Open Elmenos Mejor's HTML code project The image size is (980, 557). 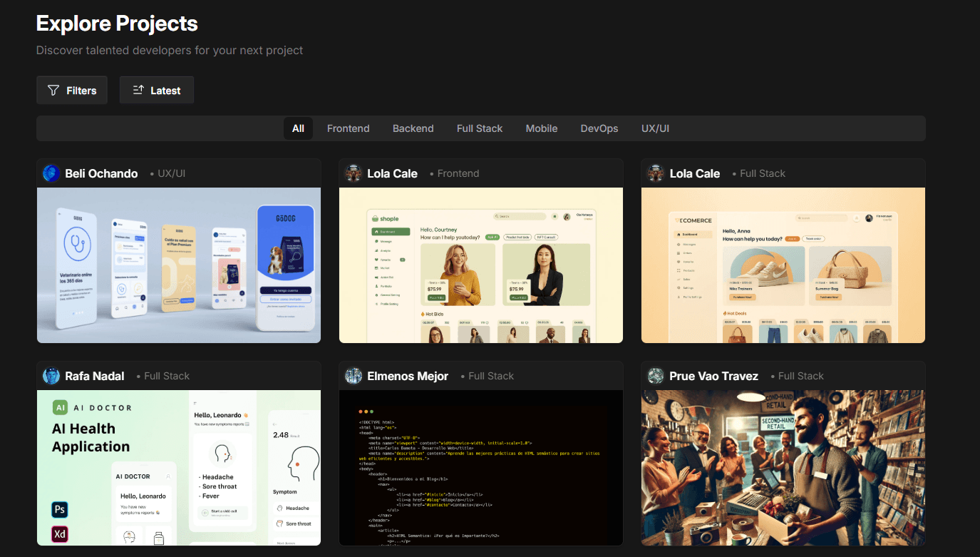coord(481,467)
